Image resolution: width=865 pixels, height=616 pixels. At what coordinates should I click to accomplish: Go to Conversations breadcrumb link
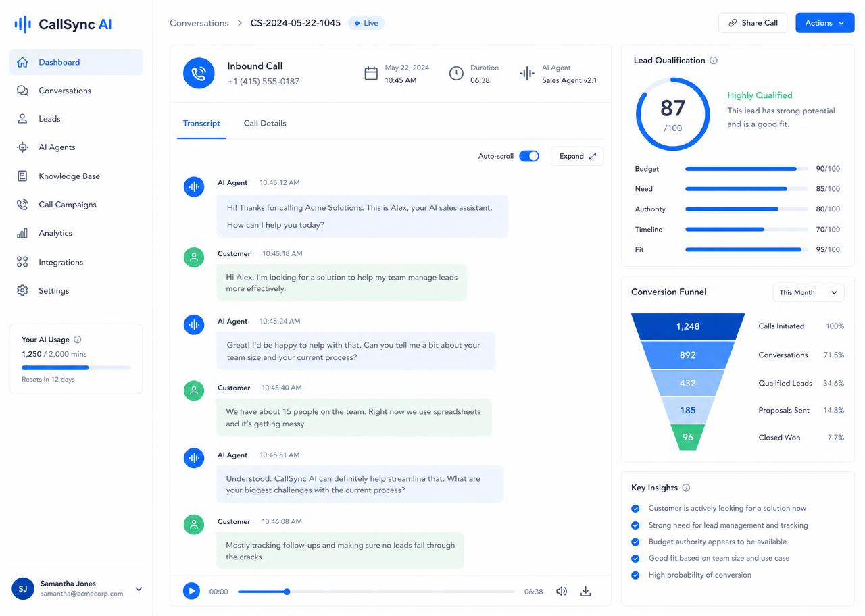pos(199,23)
